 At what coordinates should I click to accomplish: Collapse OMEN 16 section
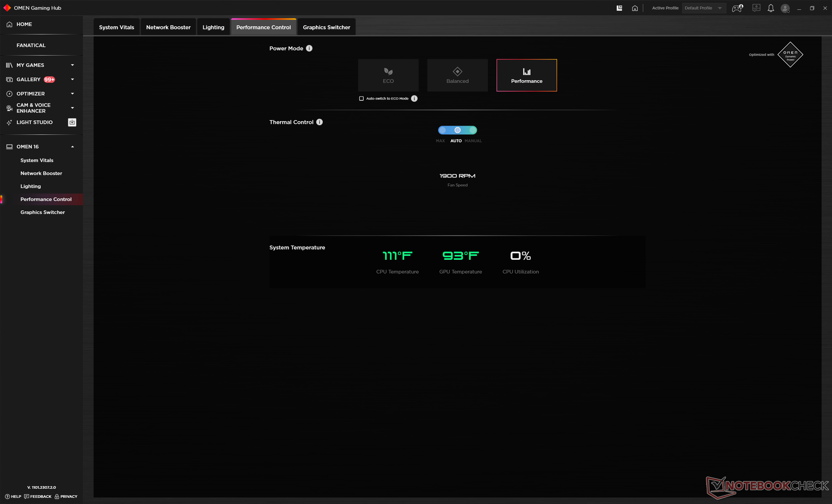pos(72,147)
